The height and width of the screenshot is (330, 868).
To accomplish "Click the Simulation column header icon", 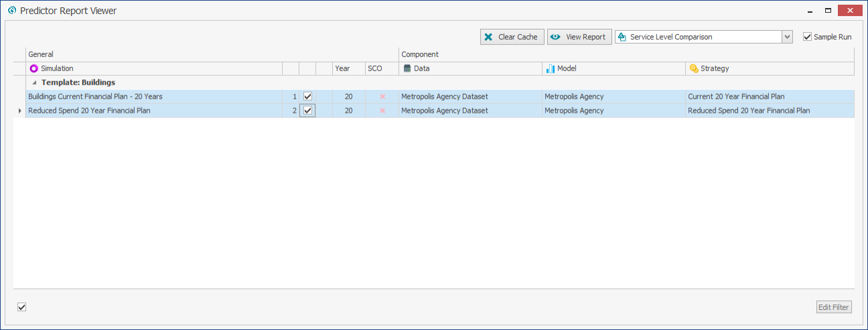I will (34, 68).
